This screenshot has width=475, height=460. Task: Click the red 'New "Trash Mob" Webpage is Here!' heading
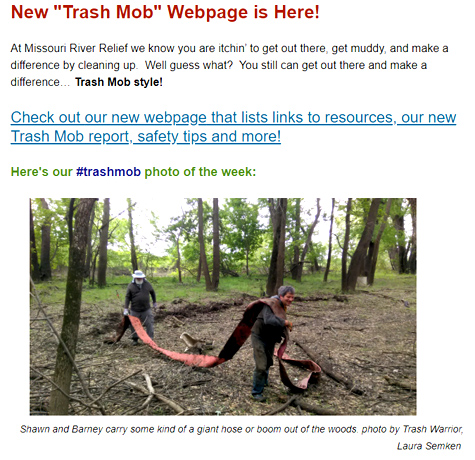(165, 12)
